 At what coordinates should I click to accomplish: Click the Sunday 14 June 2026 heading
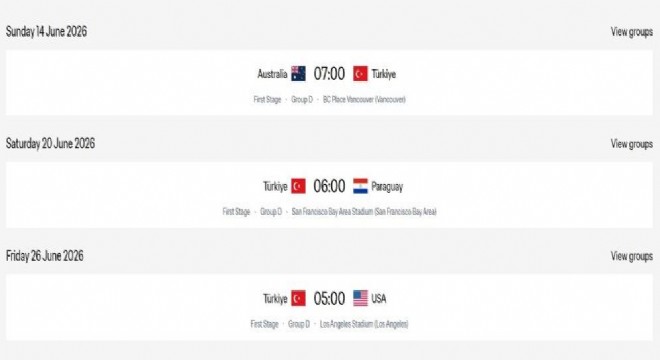click(x=46, y=32)
